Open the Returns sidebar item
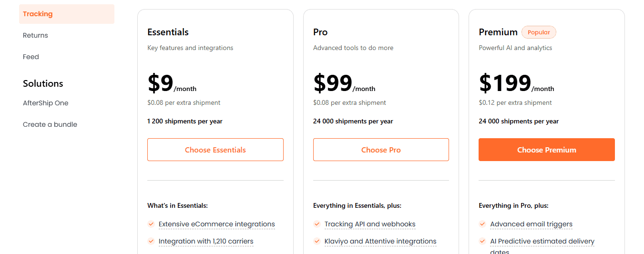 pyautogui.click(x=35, y=35)
